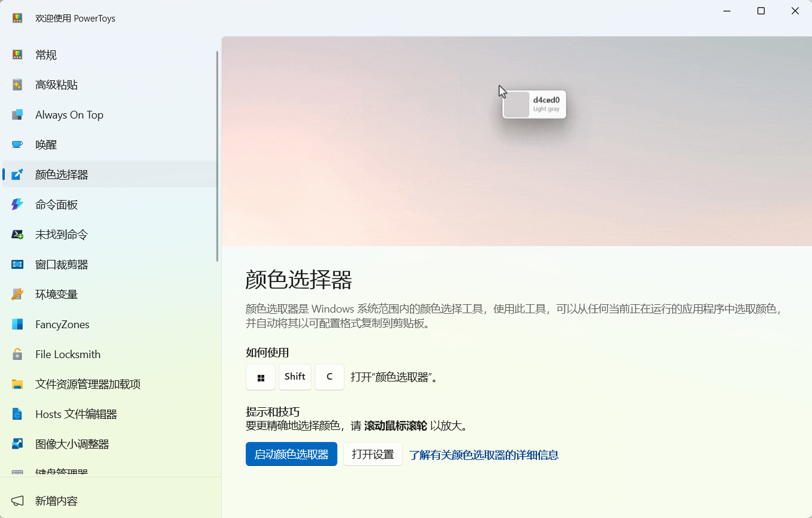Go to 文件资源管理器加载项 page
This screenshot has height=518, width=812.
pyautogui.click(x=110, y=384)
